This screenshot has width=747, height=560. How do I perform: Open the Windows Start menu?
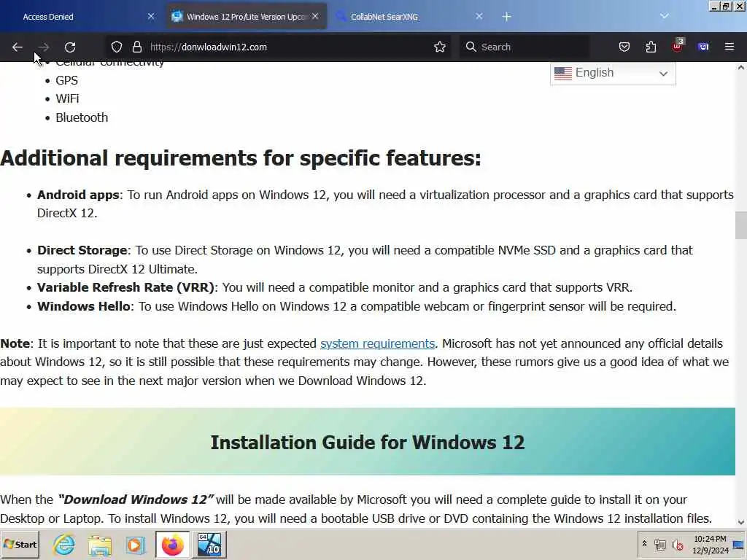coord(20,544)
